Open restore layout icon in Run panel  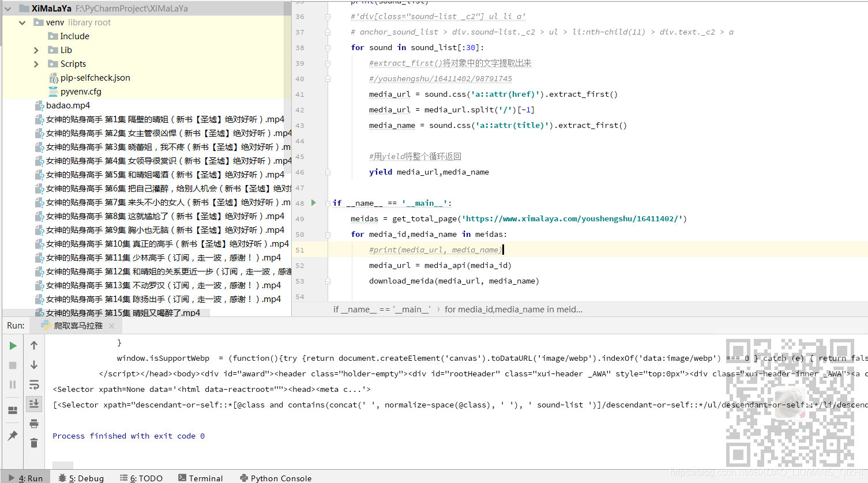pos(13,410)
